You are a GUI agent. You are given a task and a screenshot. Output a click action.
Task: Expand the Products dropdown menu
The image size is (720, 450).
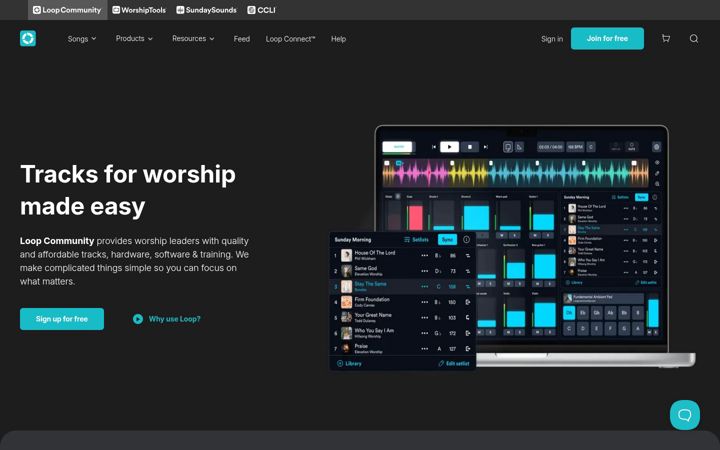pyautogui.click(x=134, y=39)
